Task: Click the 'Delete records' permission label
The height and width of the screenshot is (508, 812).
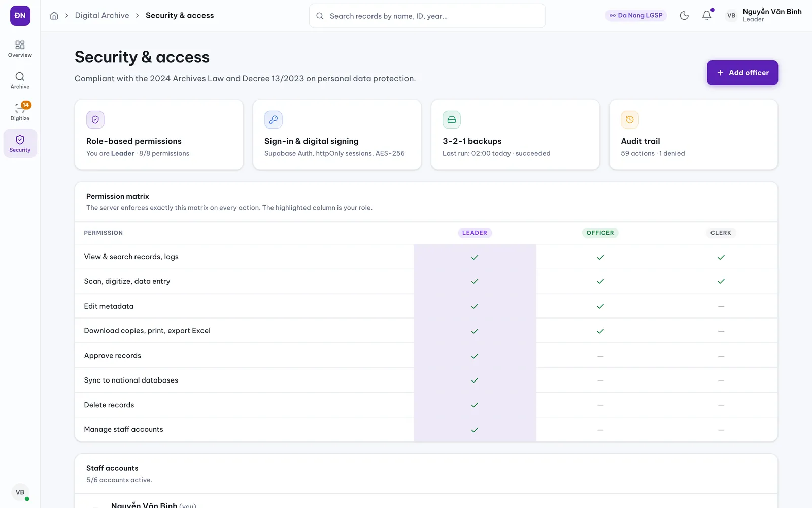Action: (x=109, y=405)
